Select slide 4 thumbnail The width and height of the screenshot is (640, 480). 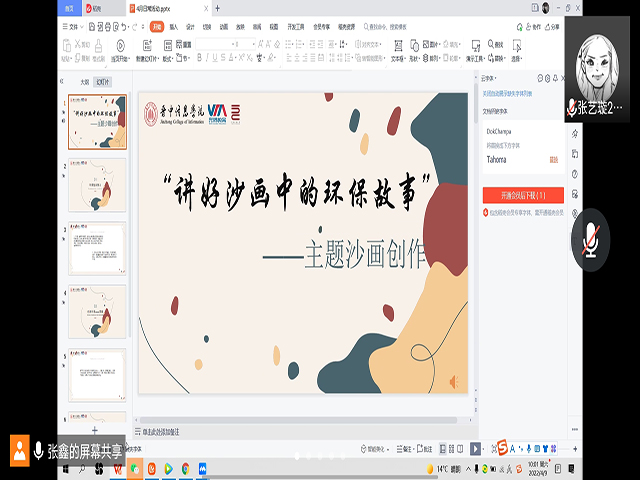pyautogui.click(x=97, y=312)
